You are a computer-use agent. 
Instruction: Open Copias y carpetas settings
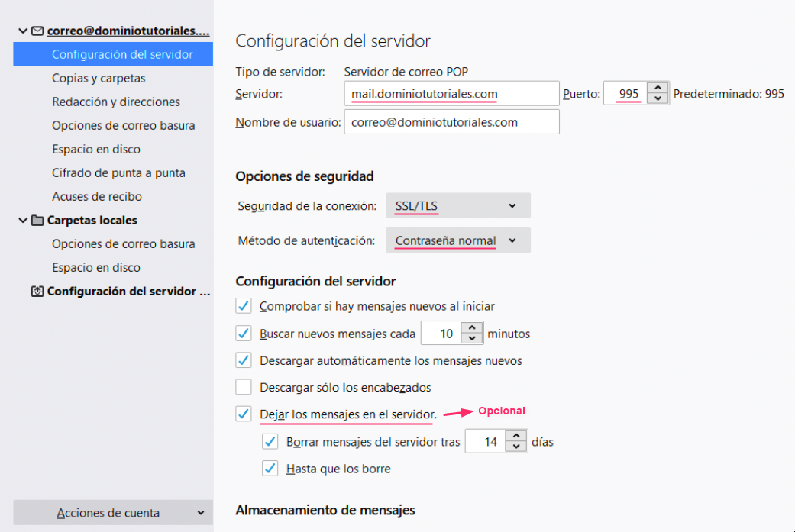[x=99, y=79]
